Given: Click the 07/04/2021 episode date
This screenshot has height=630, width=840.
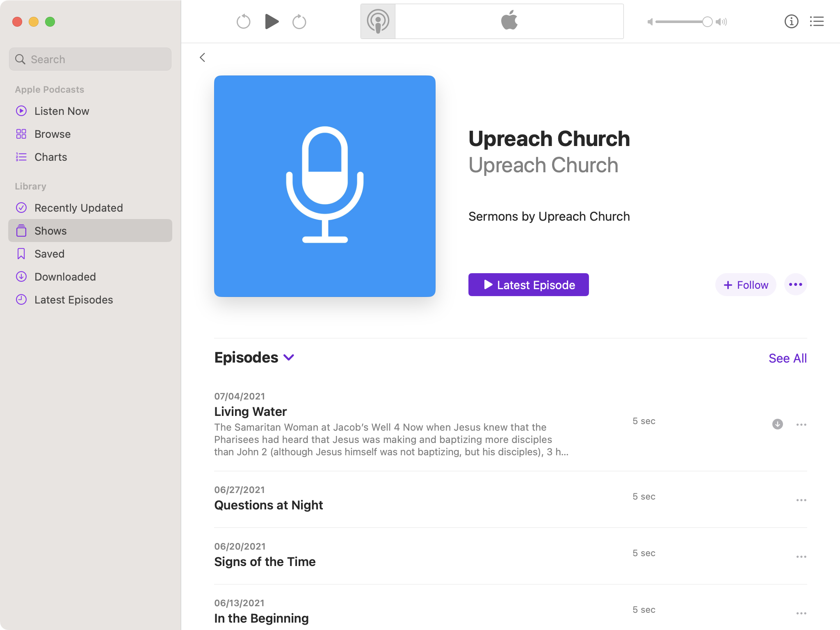Looking at the screenshot, I should coord(240,396).
